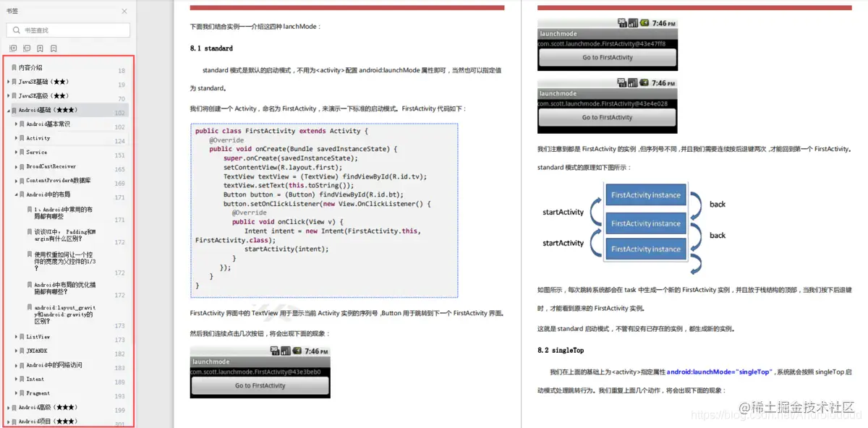Click the standard mode stack diagram
The height and width of the screenshot is (428, 868).
point(635,228)
